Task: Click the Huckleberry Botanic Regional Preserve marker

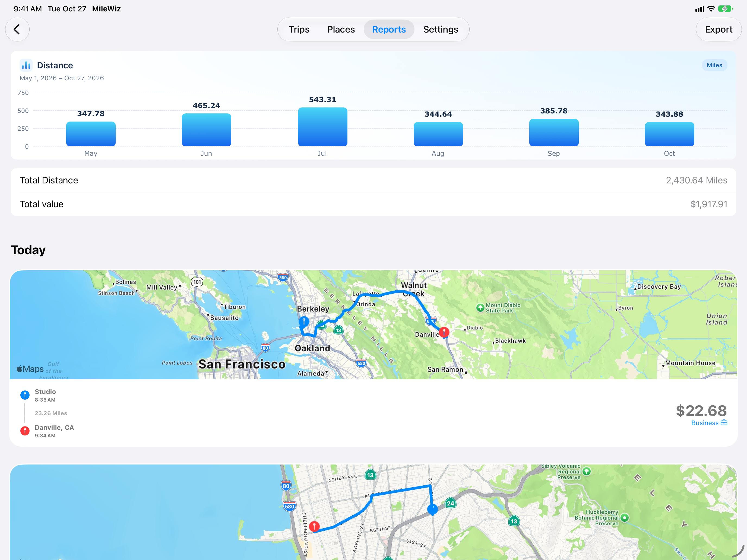Action: [624, 517]
